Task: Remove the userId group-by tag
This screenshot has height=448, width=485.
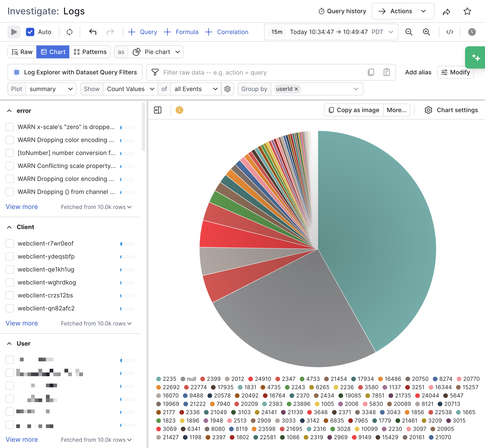Action: point(296,89)
